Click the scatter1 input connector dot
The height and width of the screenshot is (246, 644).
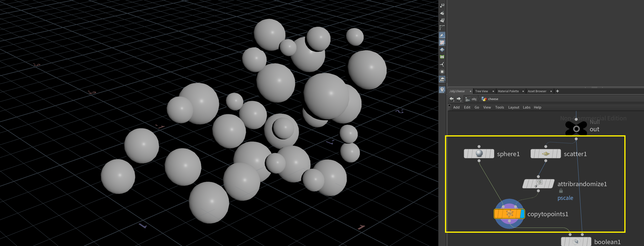tap(545, 146)
